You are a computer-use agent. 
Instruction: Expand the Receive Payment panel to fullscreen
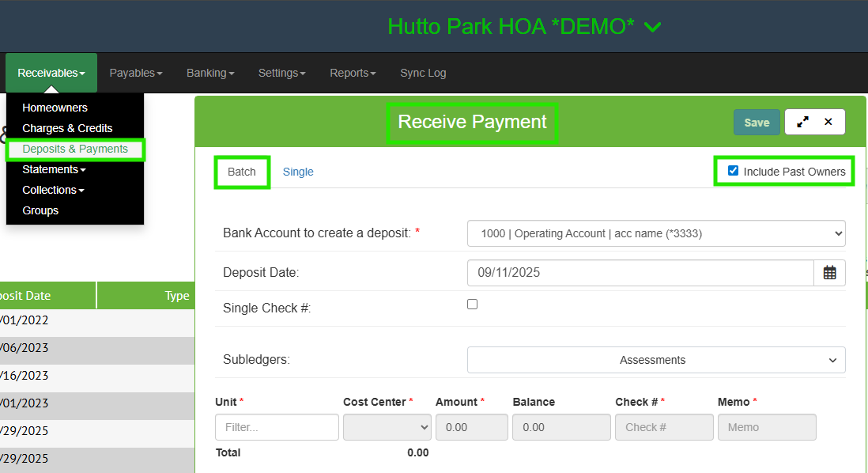(x=802, y=122)
